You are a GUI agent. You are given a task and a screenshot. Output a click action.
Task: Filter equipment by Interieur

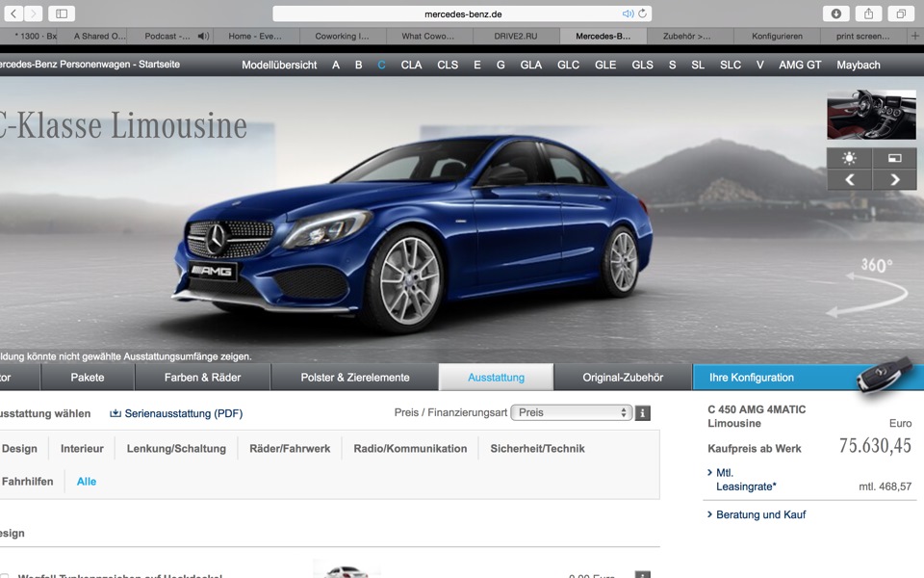tap(82, 448)
